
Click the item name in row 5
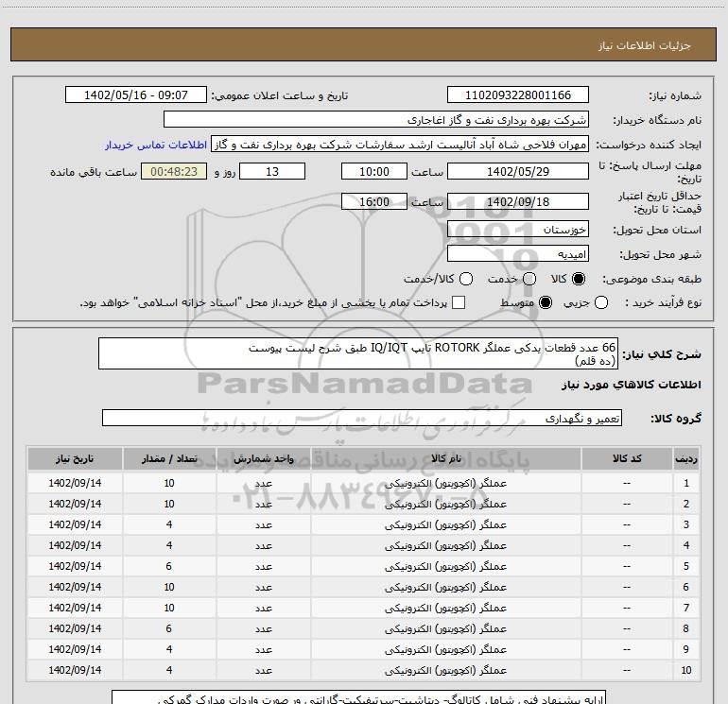[x=445, y=566]
